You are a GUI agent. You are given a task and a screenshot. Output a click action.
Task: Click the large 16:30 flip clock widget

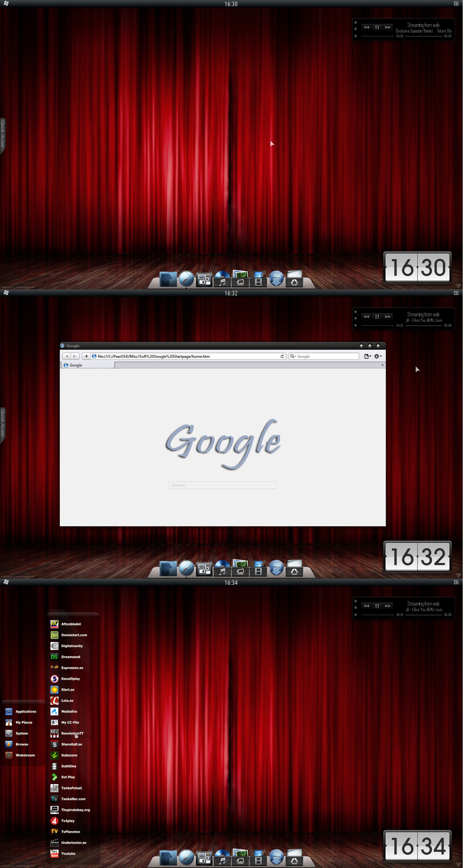[418, 267]
